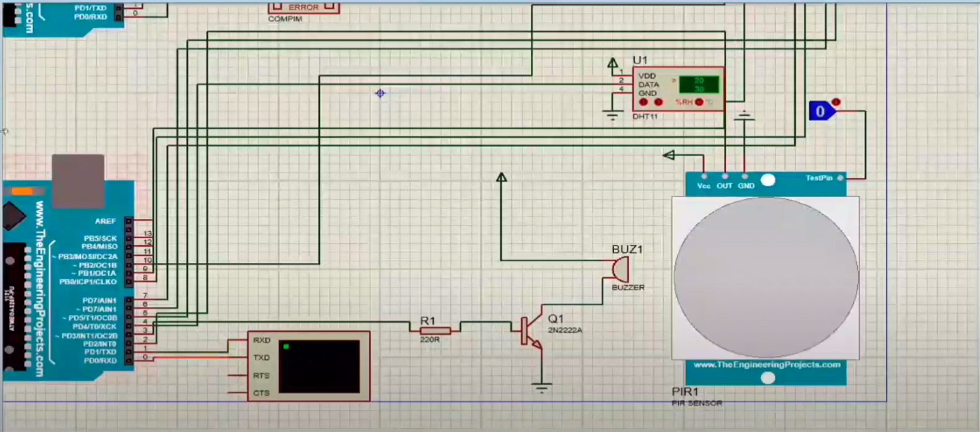Select the power terminal above the buzzer wire
Image resolution: width=980 pixels, height=432 pixels.
(x=501, y=177)
